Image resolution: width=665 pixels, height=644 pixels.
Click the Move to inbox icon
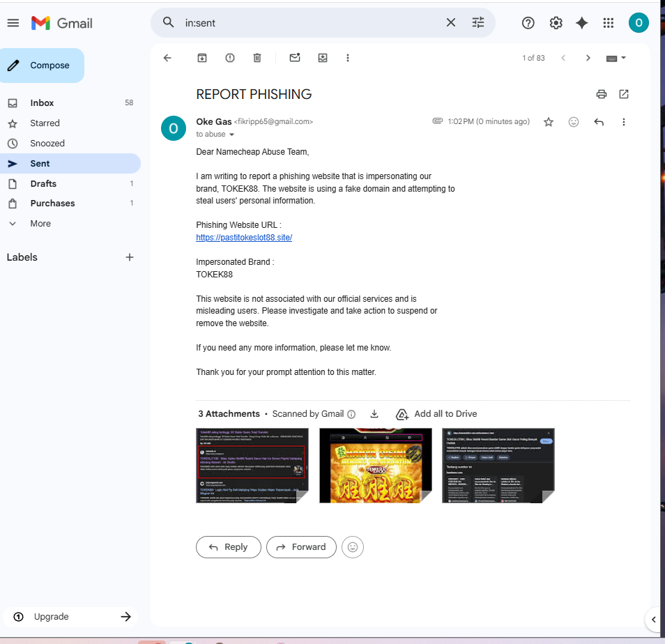tap(323, 58)
